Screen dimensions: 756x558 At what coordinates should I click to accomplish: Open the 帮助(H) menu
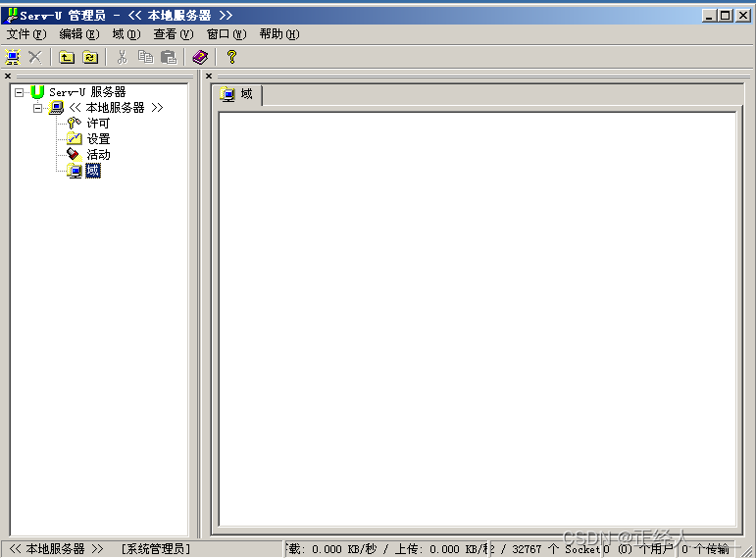pos(279,34)
